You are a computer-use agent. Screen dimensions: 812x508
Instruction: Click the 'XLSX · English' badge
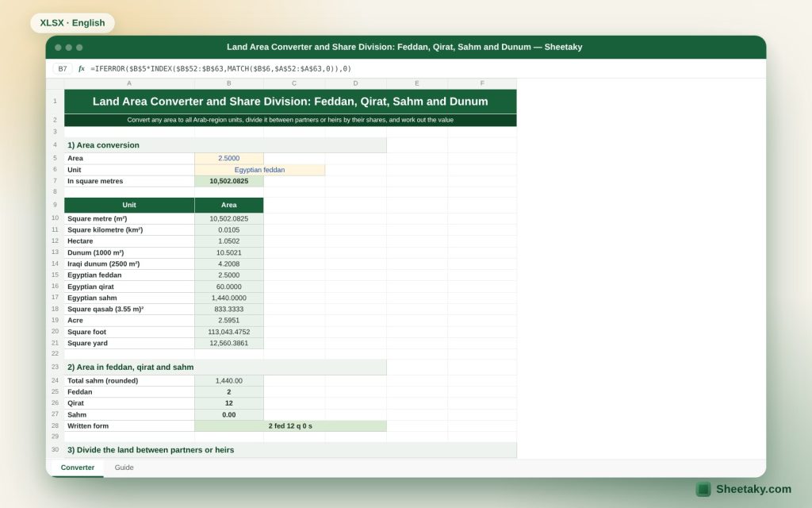click(x=72, y=23)
